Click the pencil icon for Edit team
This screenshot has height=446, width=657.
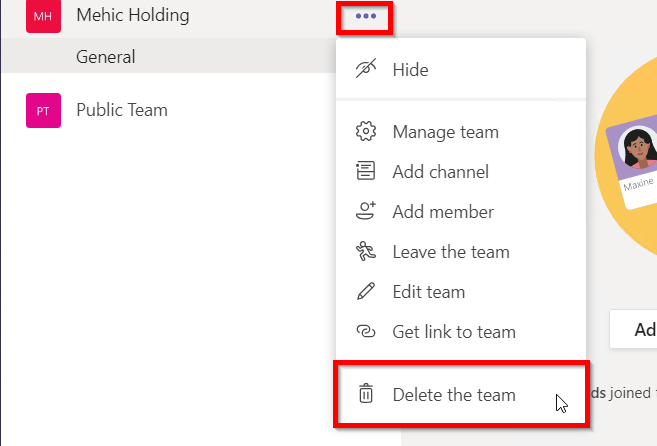tap(366, 292)
